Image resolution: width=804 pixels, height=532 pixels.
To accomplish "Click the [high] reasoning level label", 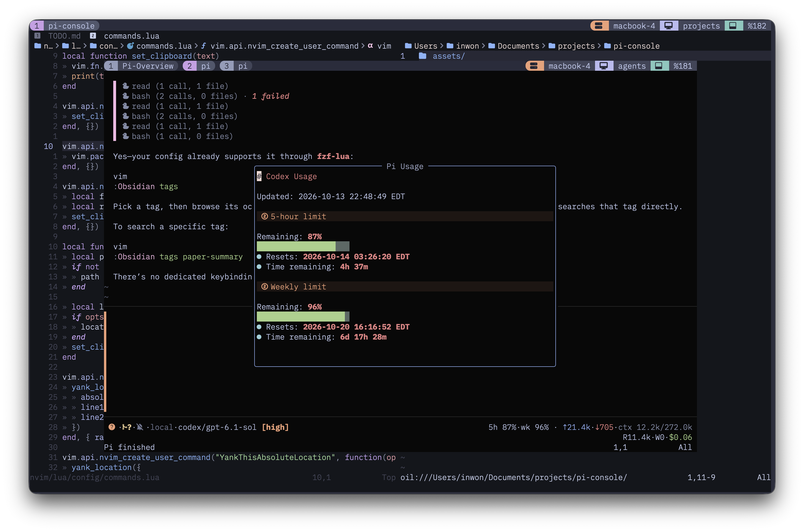I will 275,427.
